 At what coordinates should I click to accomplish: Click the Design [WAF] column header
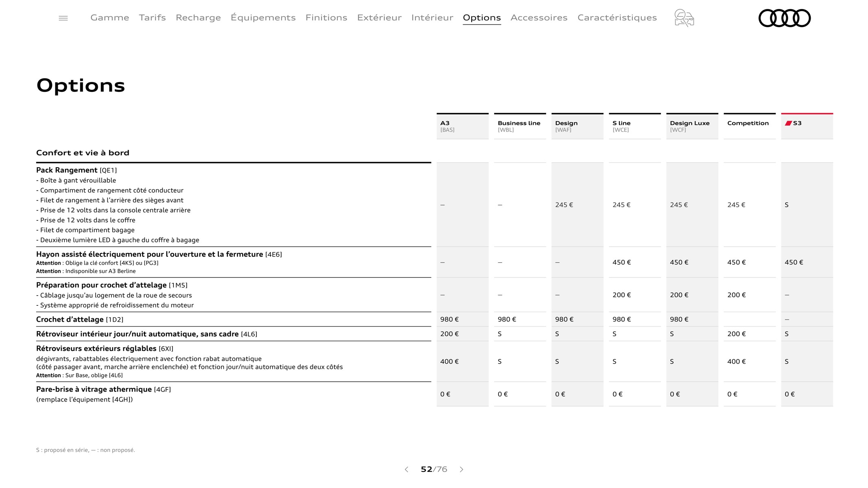click(x=577, y=126)
